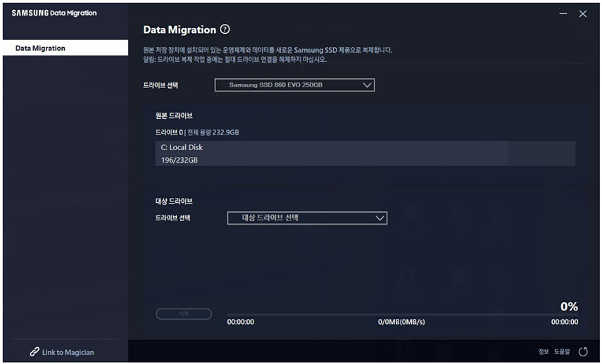The height and width of the screenshot is (364, 602).
Task: Expand the 대상 드라이브 선택 dropdown
Action: (x=307, y=218)
